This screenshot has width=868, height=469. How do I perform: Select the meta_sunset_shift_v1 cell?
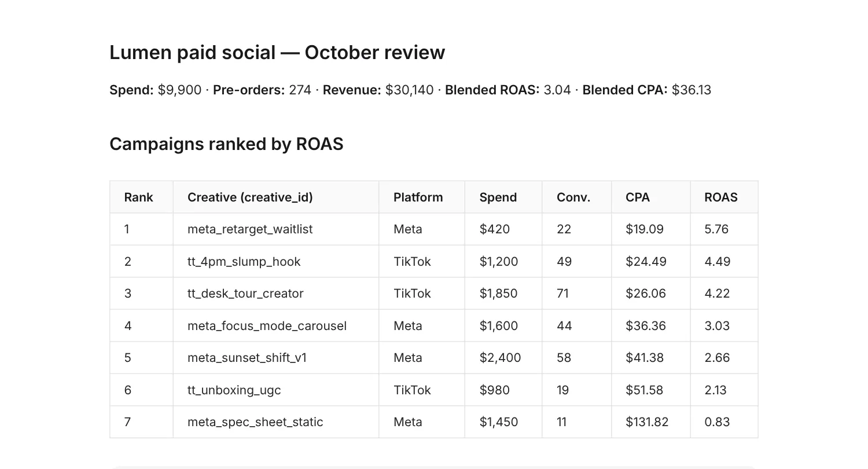(276, 358)
